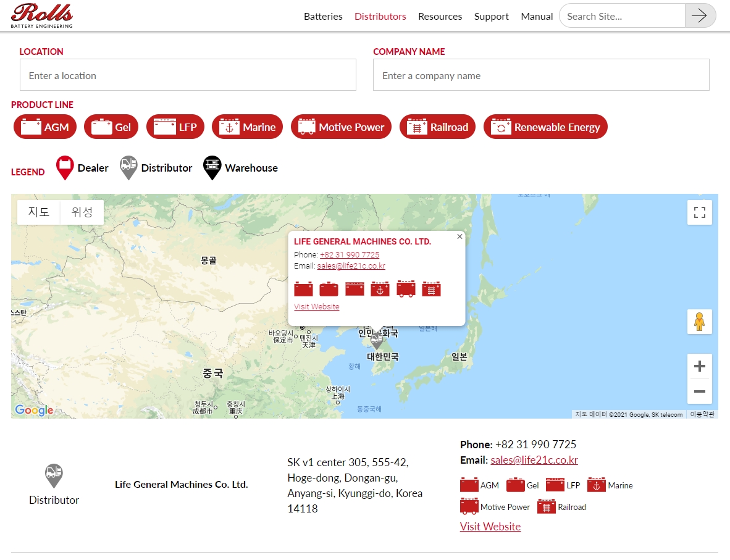Submit search with the arrow button
The width and height of the screenshot is (730, 560).
[700, 16]
